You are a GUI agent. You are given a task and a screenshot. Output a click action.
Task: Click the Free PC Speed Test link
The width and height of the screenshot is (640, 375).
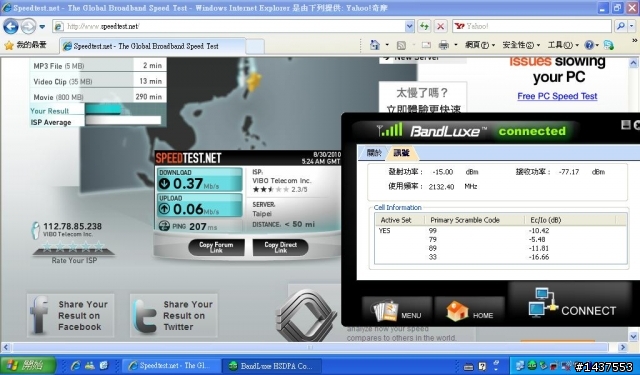pyautogui.click(x=557, y=96)
